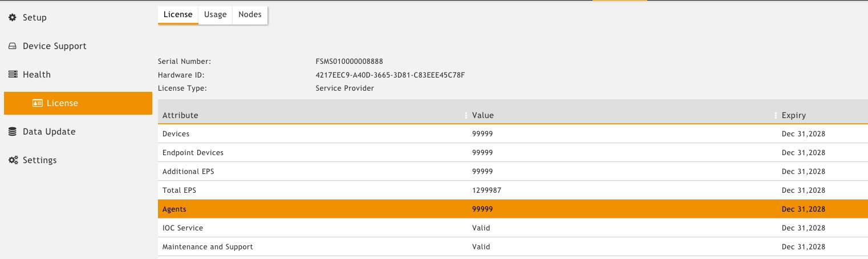Open the Attribute column options dots
Viewport: 868px width, 259px height.
click(x=466, y=115)
